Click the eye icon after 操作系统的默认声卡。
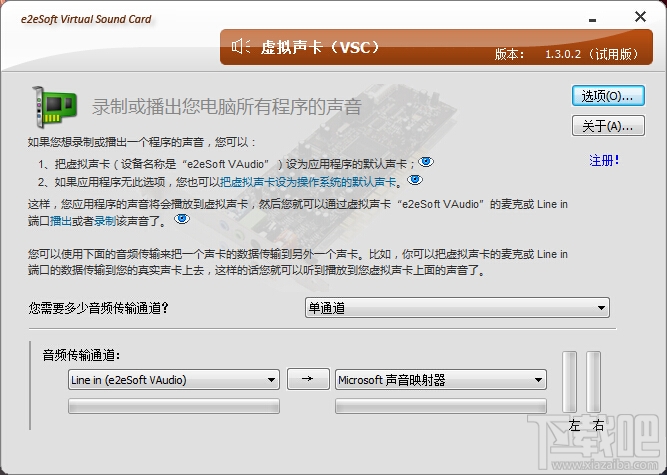 [x=415, y=180]
